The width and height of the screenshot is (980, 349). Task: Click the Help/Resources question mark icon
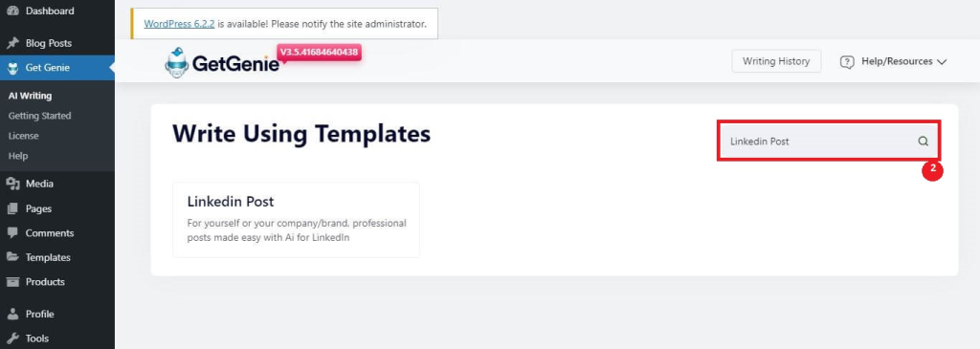(x=847, y=62)
